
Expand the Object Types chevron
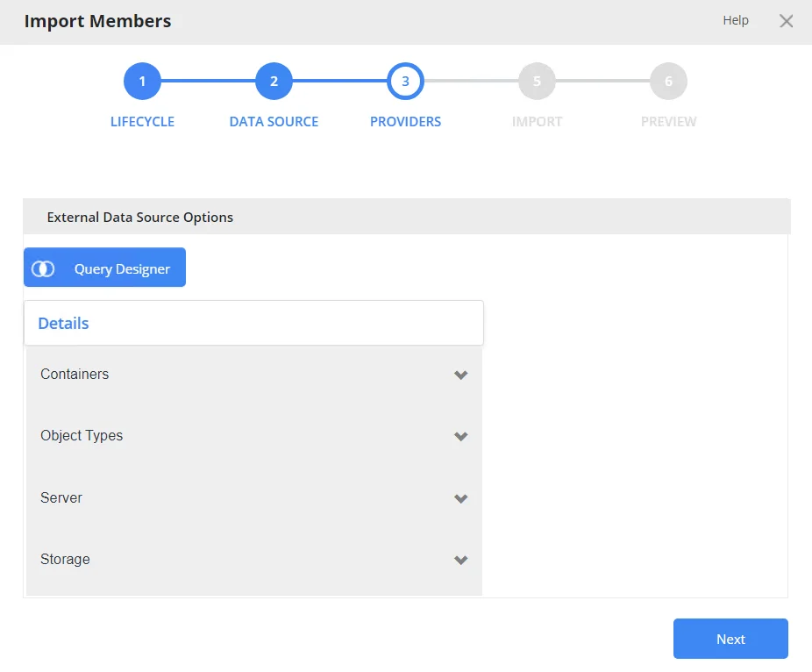click(461, 436)
